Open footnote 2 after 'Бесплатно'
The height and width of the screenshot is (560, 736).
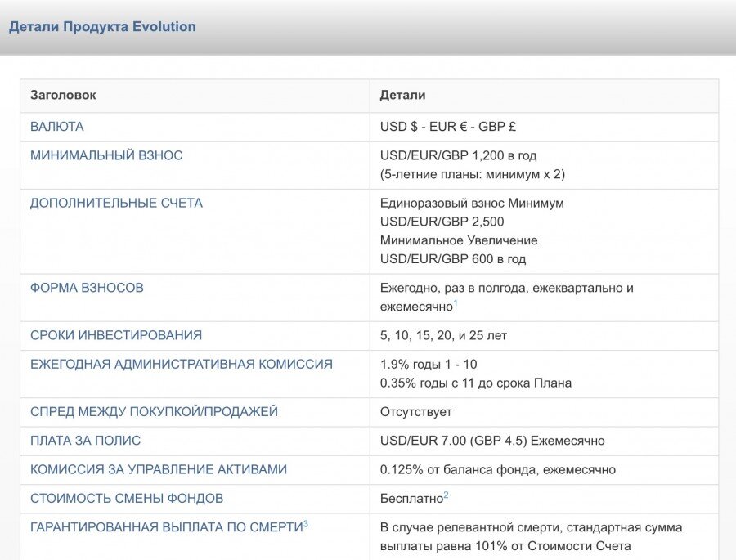(446, 495)
